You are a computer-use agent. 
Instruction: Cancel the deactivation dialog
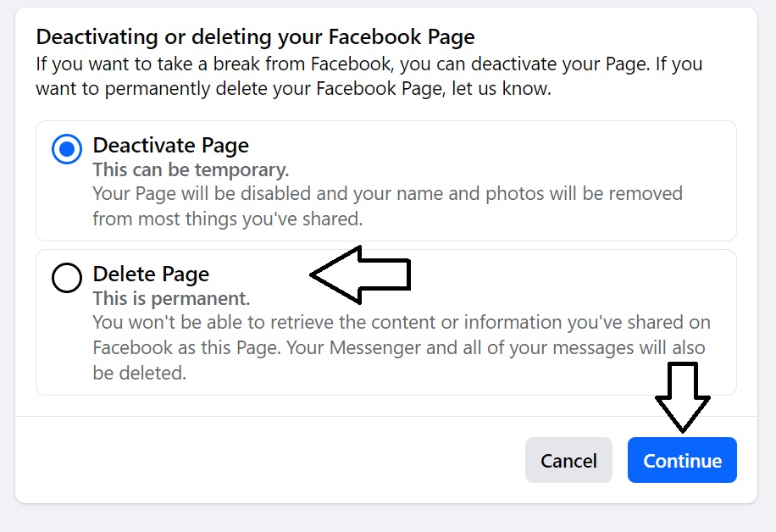click(x=568, y=460)
